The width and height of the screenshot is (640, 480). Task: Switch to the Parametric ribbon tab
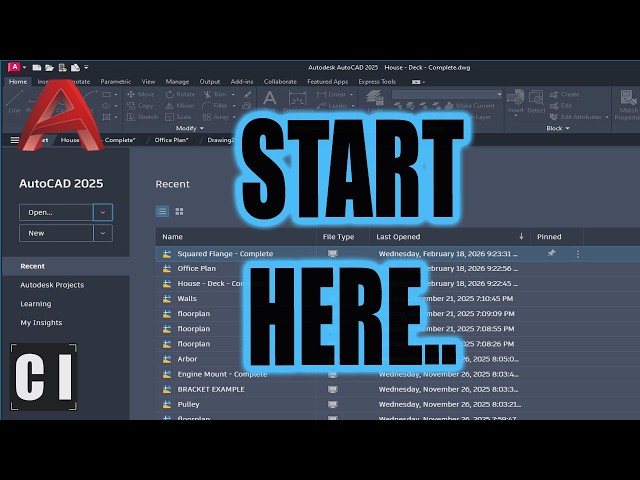pos(116,82)
